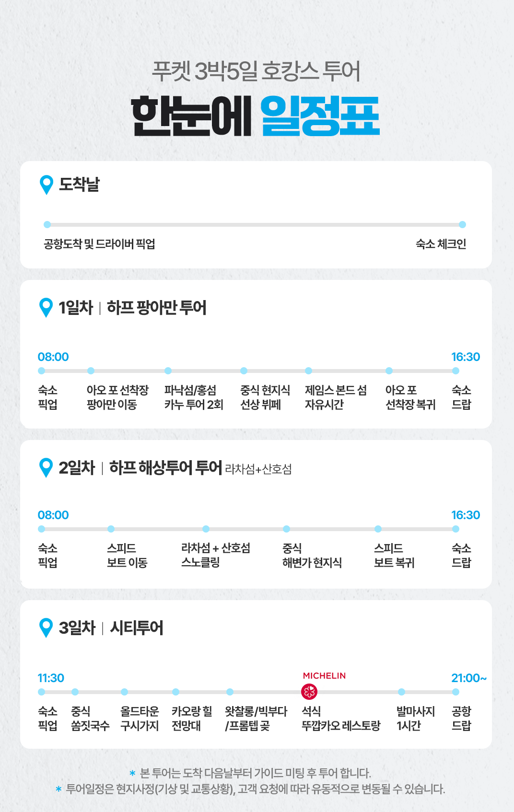514x812 pixels.
Task: Click the 숙소 체크인 end dot
Action: pyautogui.click(x=462, y=224)
